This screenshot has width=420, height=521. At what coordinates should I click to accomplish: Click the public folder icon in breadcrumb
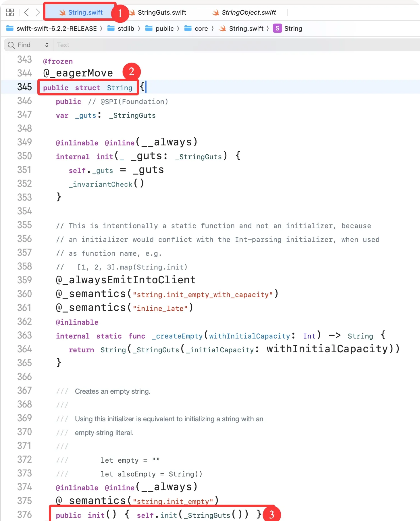point(149,28)
